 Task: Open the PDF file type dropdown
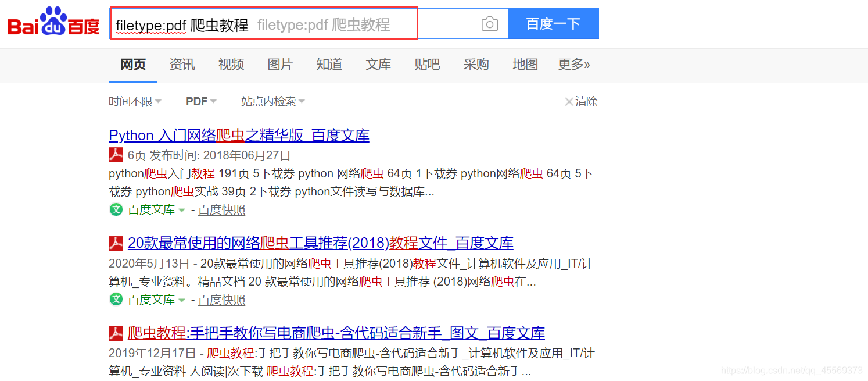point(201,102)
